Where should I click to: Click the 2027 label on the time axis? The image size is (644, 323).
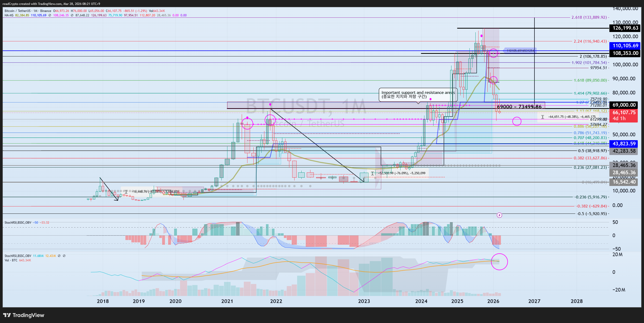click(534, 301)
